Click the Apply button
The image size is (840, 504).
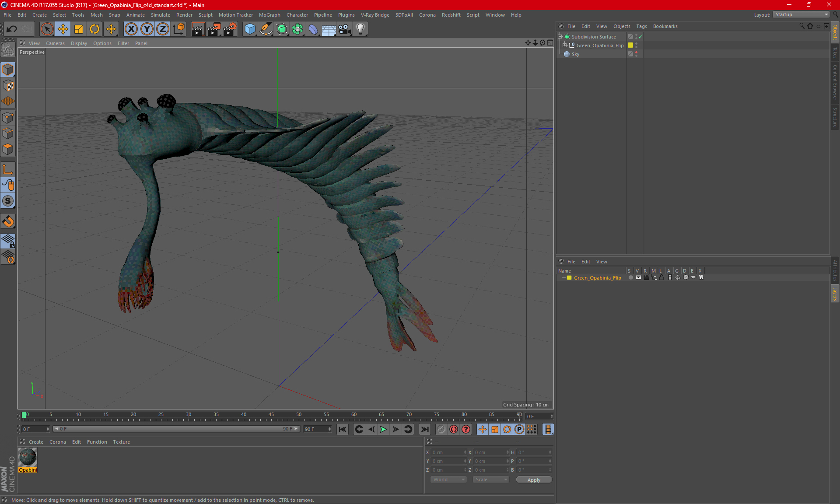(534, 480)
